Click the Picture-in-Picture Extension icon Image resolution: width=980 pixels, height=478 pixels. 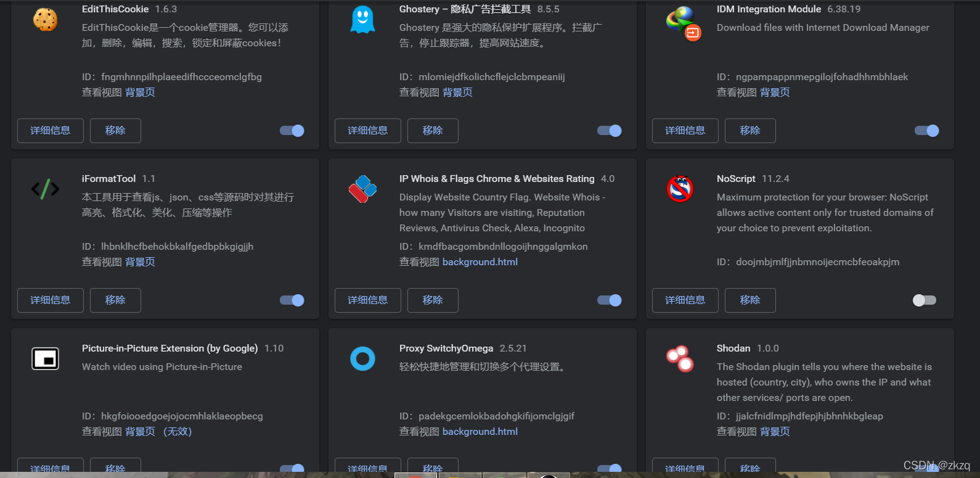[45, 358]
